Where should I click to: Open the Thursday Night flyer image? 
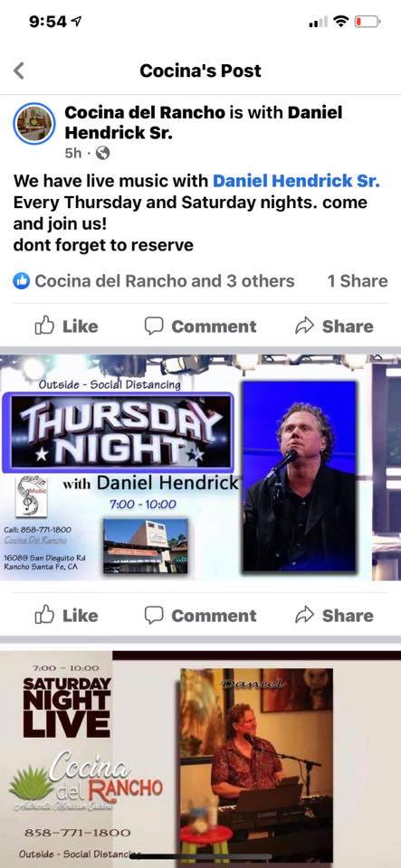(x=201, y=468)
